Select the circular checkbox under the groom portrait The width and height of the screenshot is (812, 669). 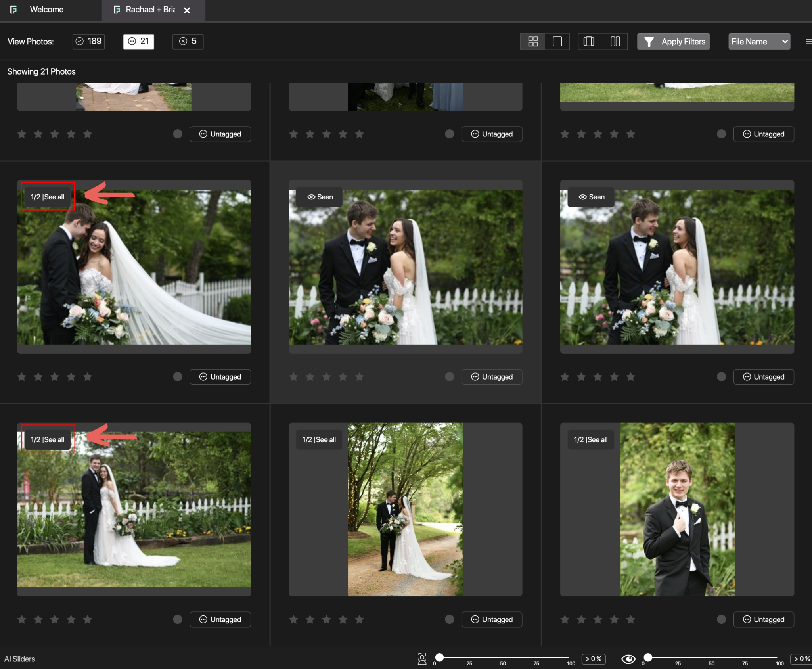pos(721,619)
